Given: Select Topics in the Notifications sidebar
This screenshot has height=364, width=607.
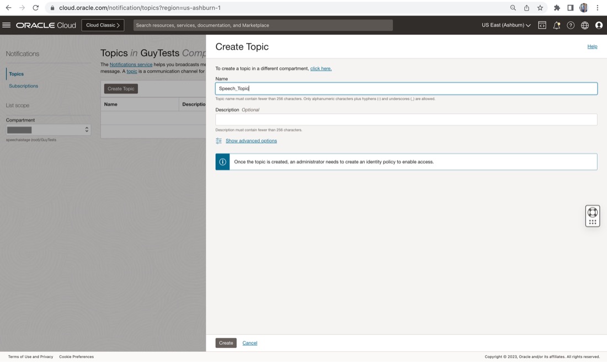Looking at the screenshot, I should tap(16, 74).
